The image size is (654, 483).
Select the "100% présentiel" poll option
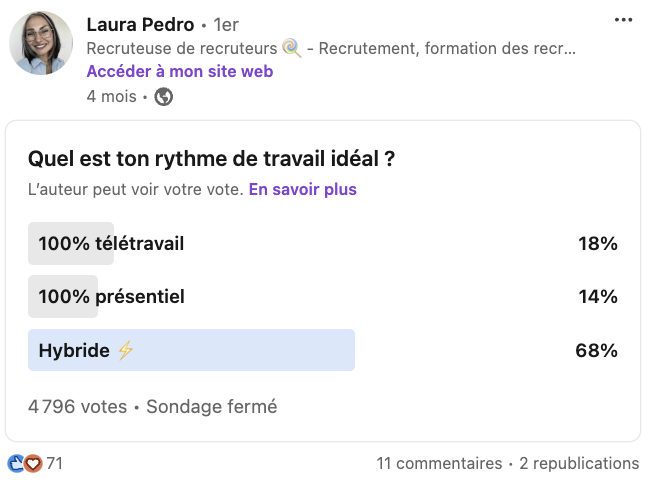111,296
